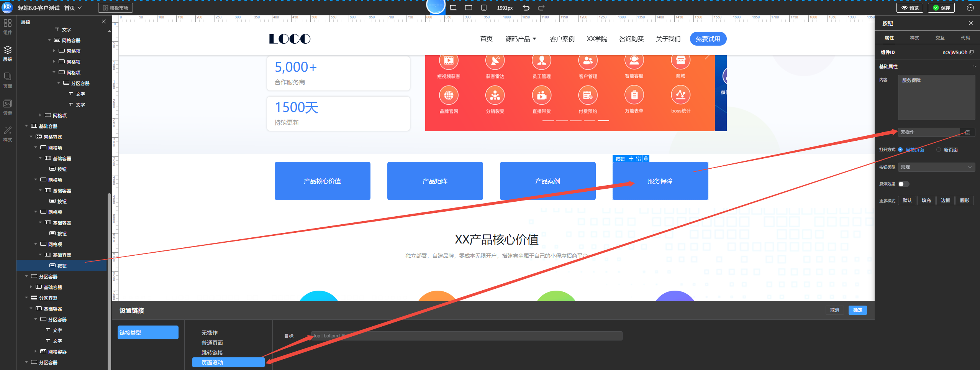The height and width of the screenshot is (370, 980).
Task: Click the 品牌官网 globe icon in banner
Action: coord(449,95)
